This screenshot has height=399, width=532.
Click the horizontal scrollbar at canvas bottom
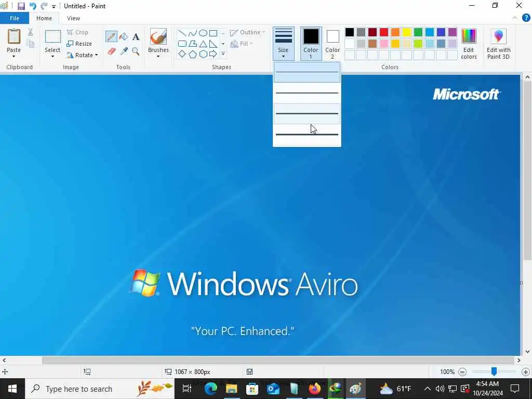pos(278,360)
